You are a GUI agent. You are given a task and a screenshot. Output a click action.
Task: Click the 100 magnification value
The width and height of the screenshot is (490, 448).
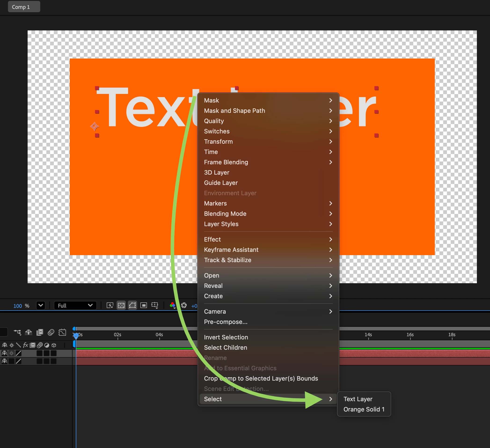pos(18,306)
